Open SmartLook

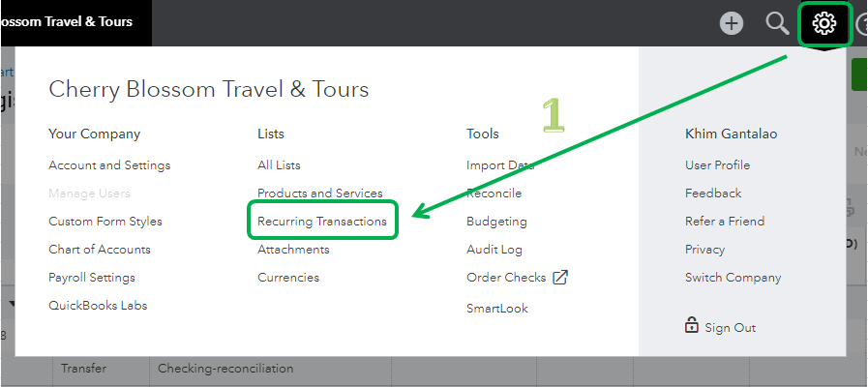pyautogui.click(x=497, y=309)
